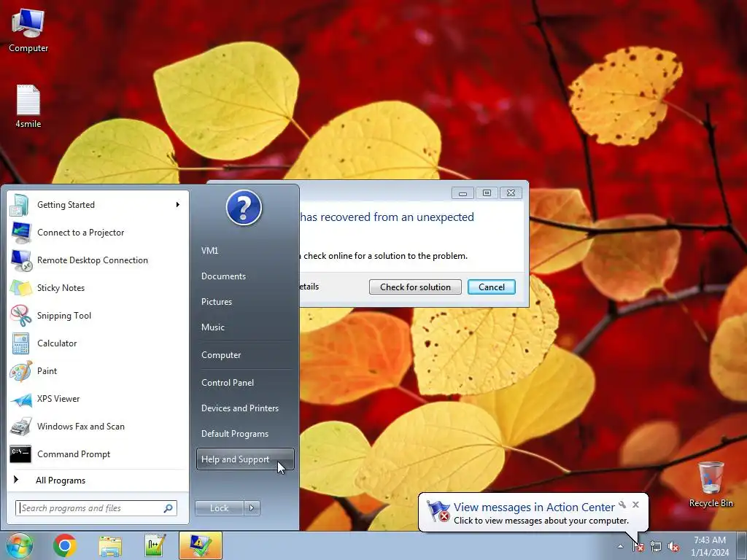Select the Computer desktop icon
This screenshot has height=560, width=747.
28,31
